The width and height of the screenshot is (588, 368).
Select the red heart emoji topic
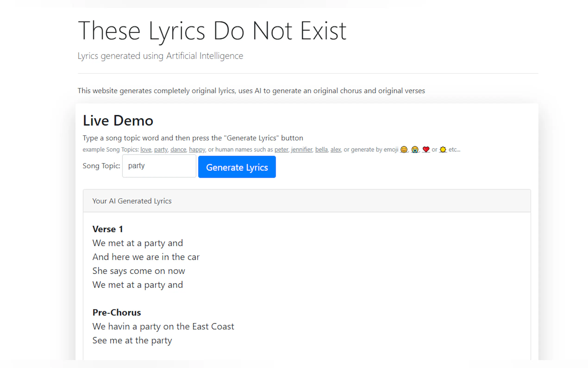click(x=426, y=149)
